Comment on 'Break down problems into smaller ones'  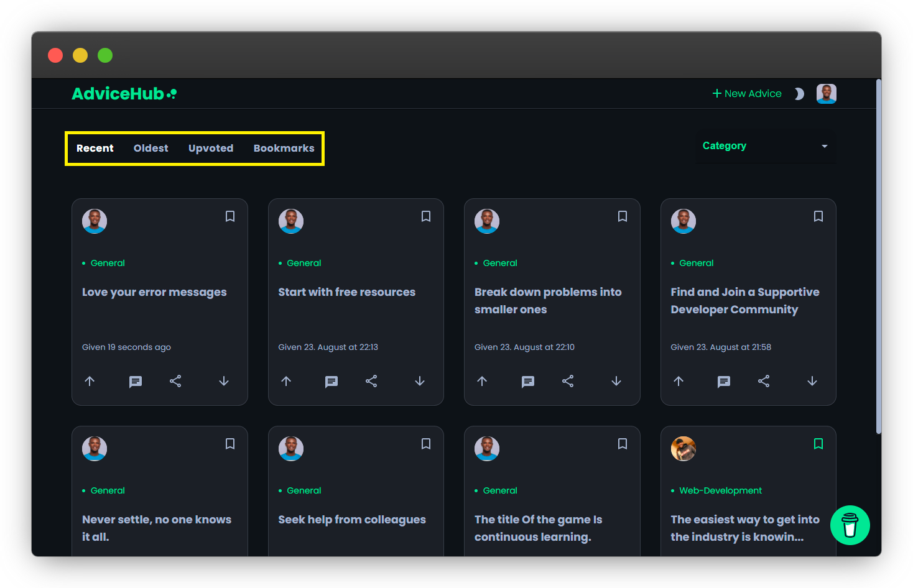pyautogui.click(x=528, y=382)
